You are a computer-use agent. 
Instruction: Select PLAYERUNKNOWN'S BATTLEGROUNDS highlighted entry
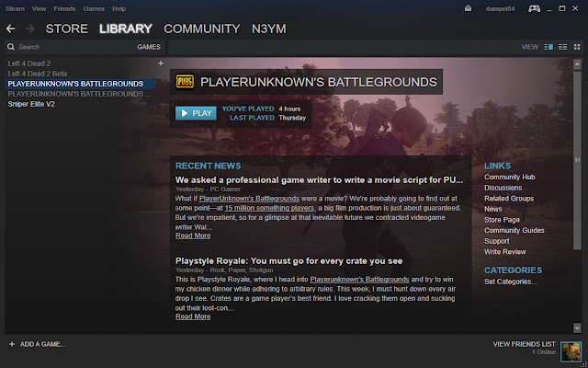pyautogui.click(x=80, y=84)
